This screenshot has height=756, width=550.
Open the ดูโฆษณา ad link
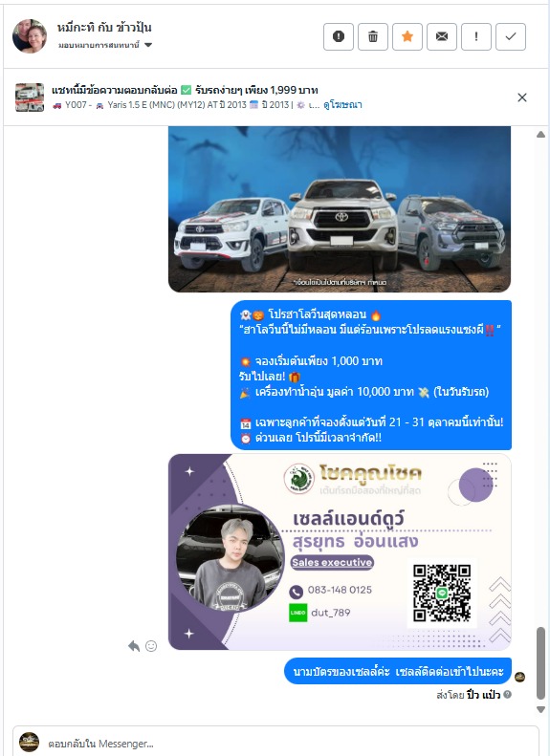click(342, 104)
